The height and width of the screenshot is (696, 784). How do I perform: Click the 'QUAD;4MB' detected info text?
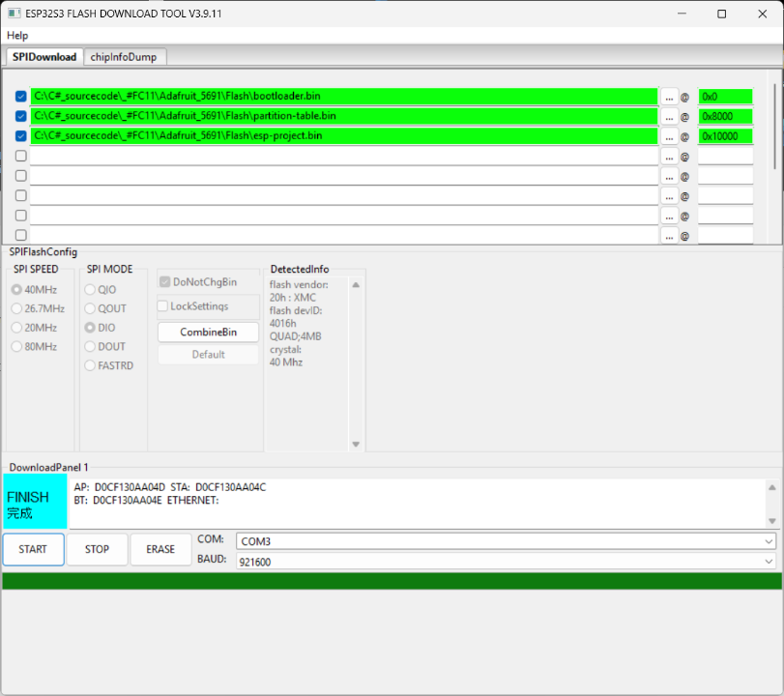296,336
